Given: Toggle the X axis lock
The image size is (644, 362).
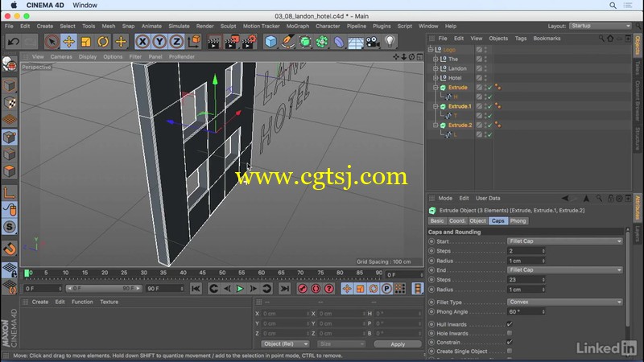Looking at the screenshot, I should [142, 42].
